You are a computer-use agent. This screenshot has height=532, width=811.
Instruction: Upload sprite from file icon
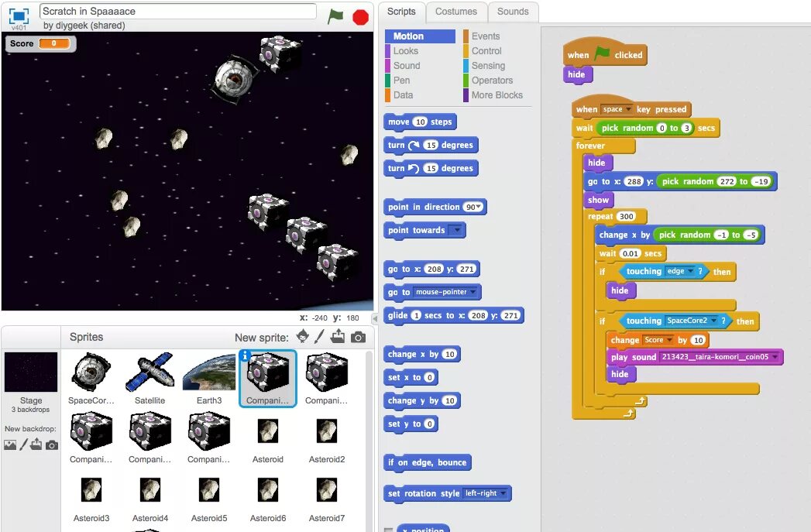[337, 337]
